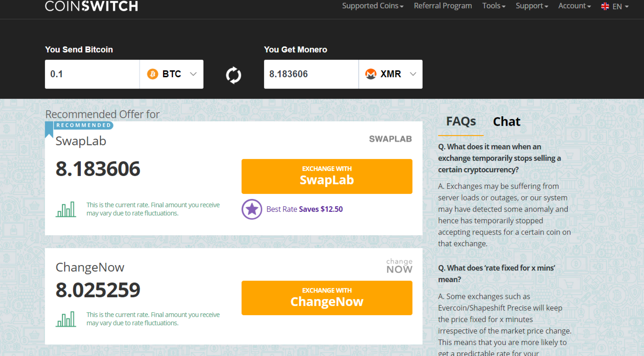Expand the Tools menu
This screenshot has height=356, width=644.
tap(494, 6)
